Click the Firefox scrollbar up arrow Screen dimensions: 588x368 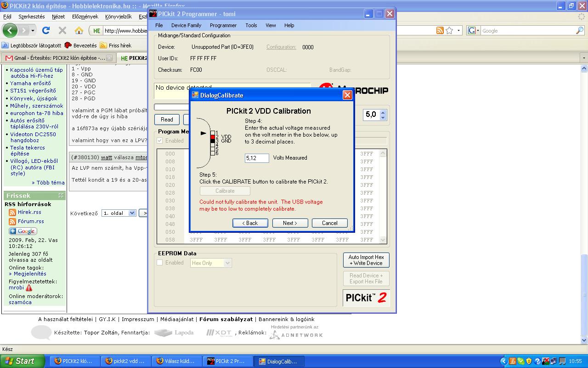click(x=584, y=69)
